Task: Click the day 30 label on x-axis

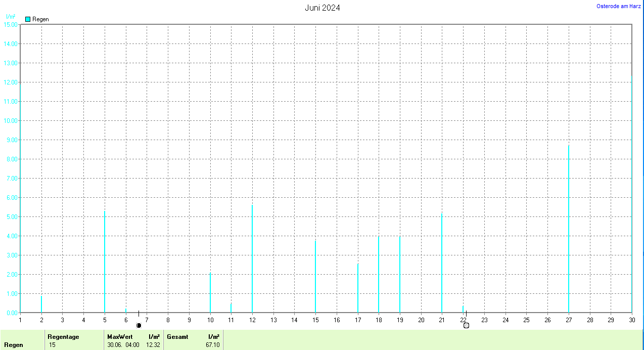Action: pos(631,320)
